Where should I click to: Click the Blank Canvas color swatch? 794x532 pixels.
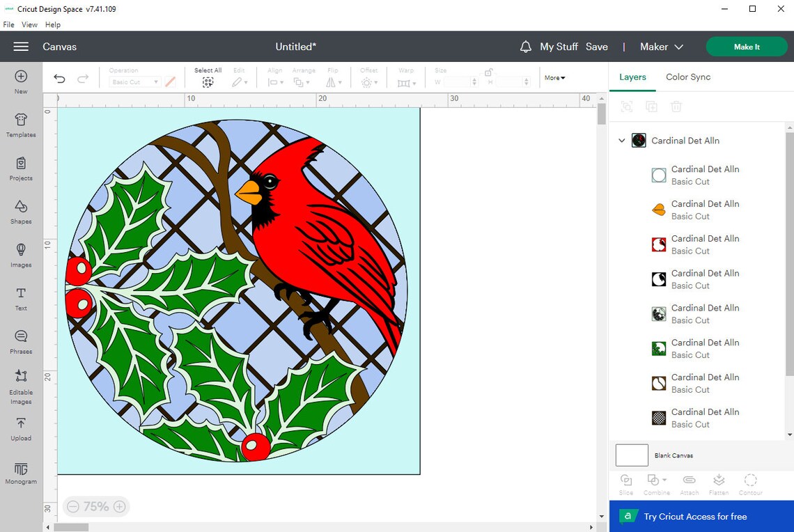tap(631, 455)
